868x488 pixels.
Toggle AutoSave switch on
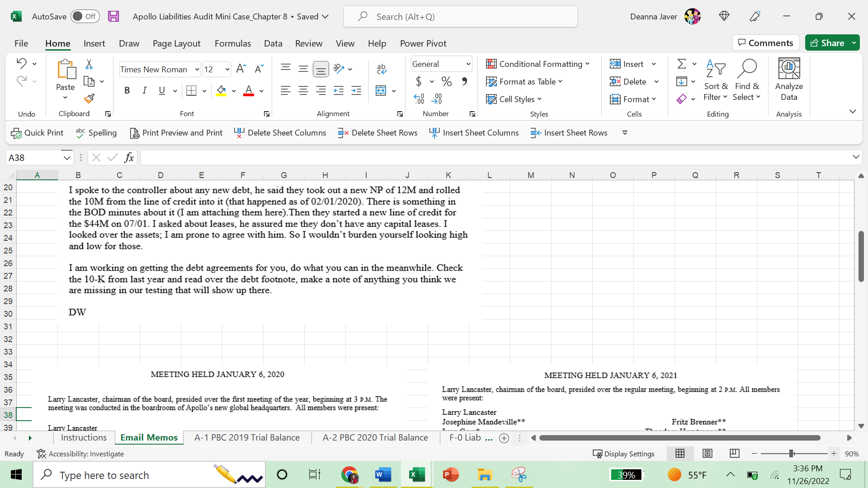pos(85,17)
